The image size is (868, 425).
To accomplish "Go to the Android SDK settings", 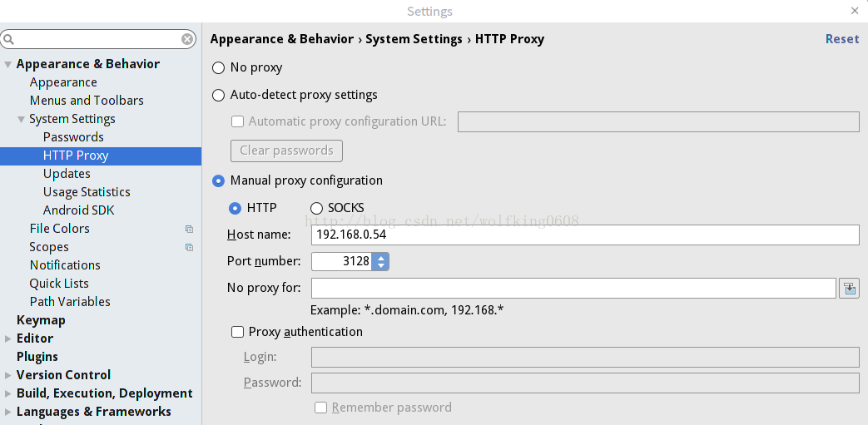I will [x=78, y=210].
